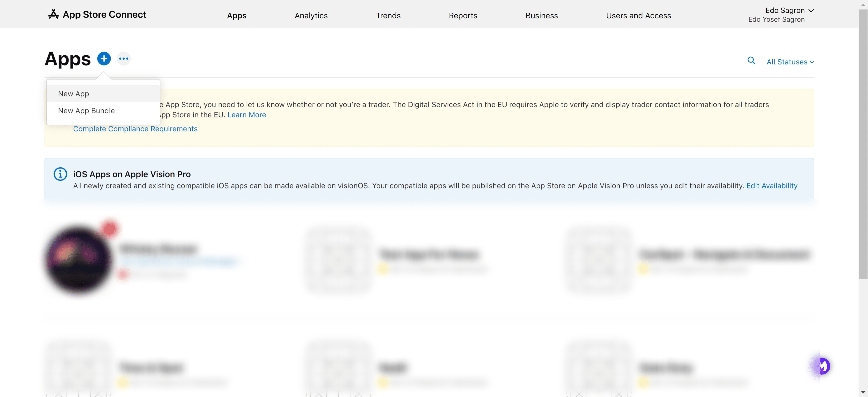This screenshot has width=868, height=397.
Task: Click the blue plus add-app icon
Action: (x=104, y=59)
